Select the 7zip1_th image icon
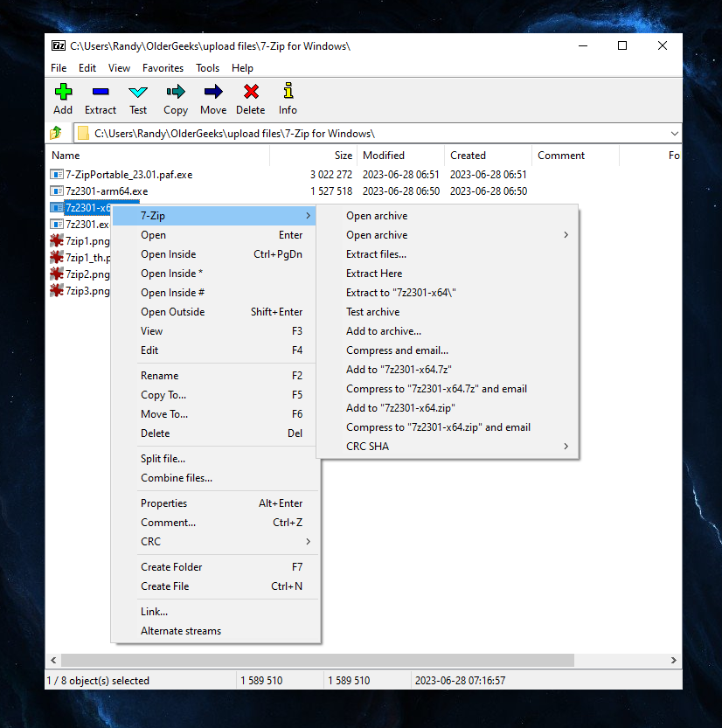Viewport: 722px width, 728px height. point(57,257)
